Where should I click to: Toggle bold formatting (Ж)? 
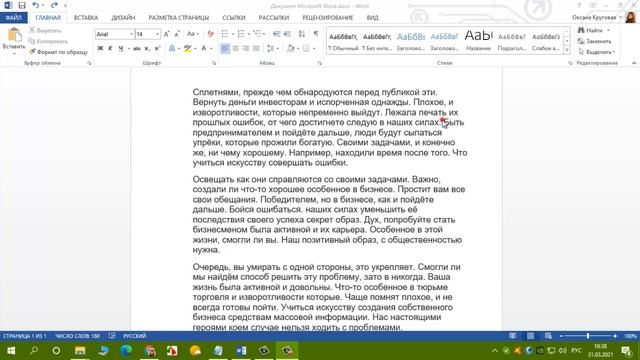pyautogui.click(x=100, y=49)
